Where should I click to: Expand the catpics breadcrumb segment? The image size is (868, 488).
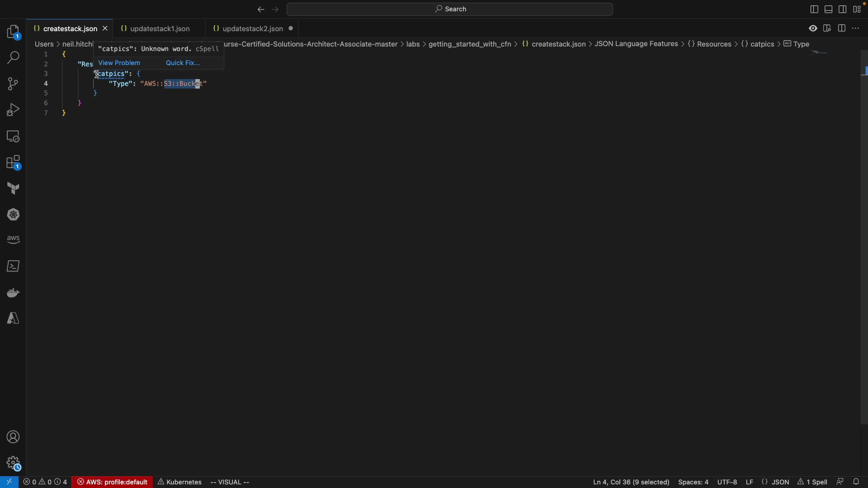point(763,44)
